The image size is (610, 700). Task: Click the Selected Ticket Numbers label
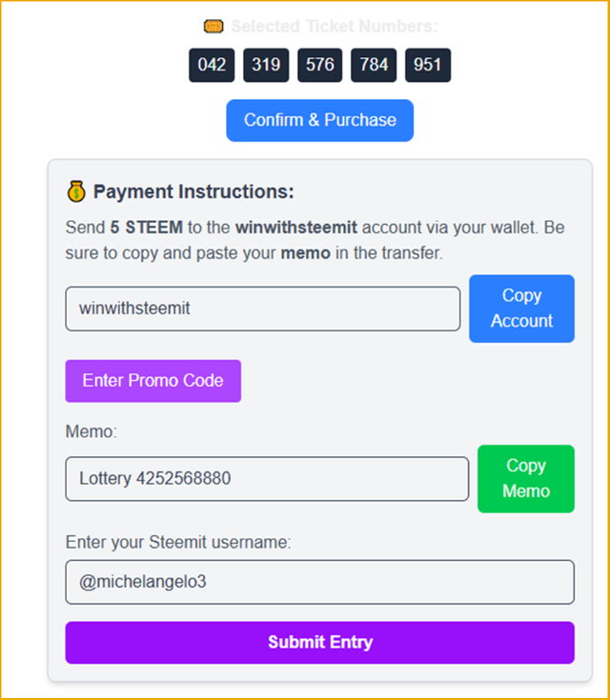(x=335, y=27)
